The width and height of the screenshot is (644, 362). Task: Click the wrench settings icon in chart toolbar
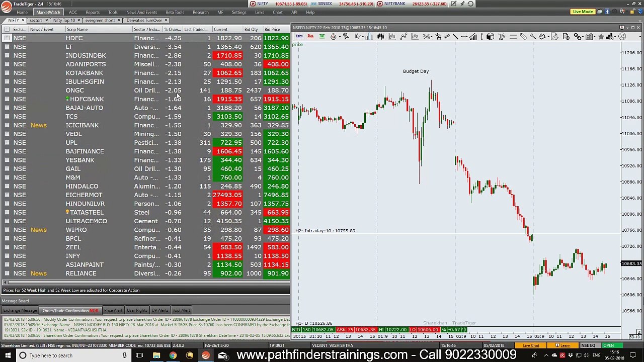click(532, 36)
